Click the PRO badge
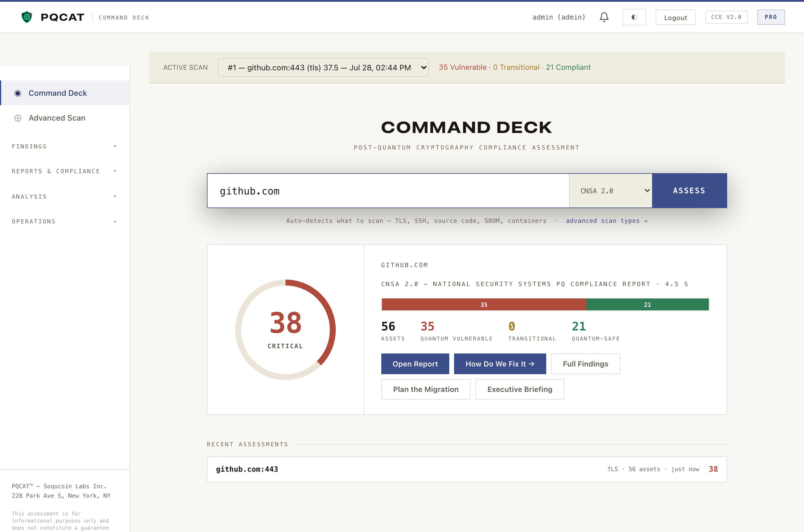Viewport: 804px width, 532px height. coord(771,17)
